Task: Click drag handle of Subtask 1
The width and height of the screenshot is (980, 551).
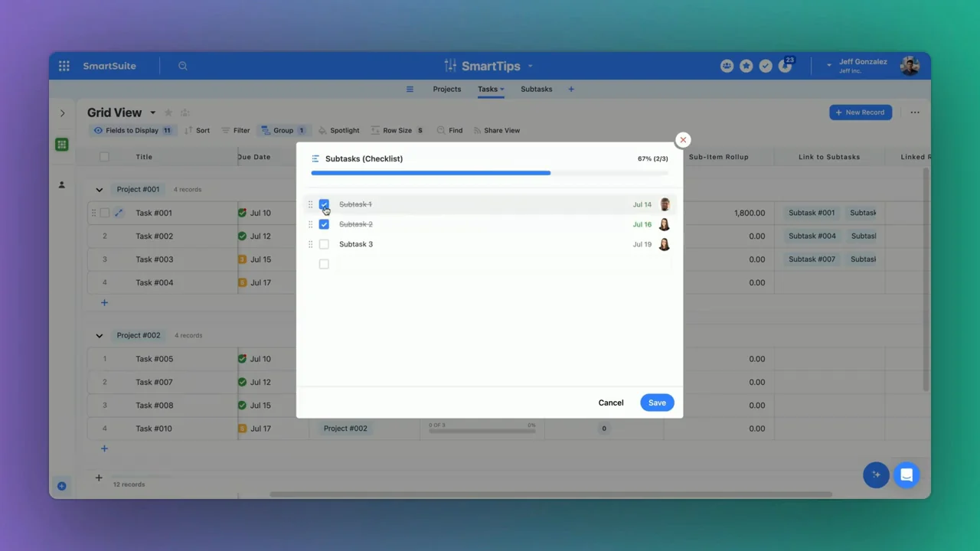Action: point(310,204)
